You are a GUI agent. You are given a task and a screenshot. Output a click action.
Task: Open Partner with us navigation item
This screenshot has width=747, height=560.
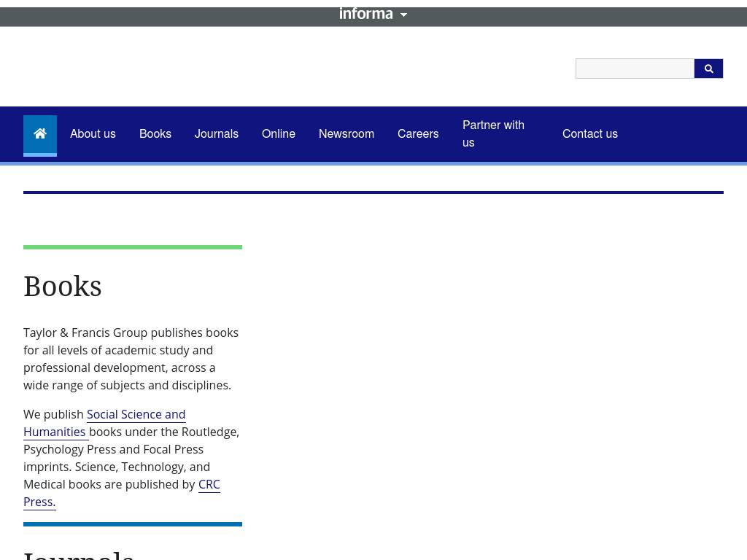coord(493,134)
